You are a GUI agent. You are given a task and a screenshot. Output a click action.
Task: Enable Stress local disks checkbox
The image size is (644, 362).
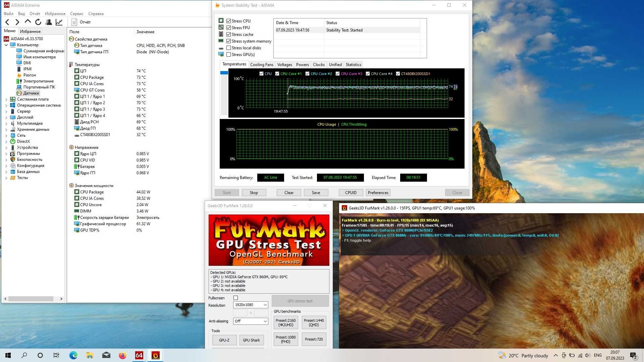click(228, 48)
